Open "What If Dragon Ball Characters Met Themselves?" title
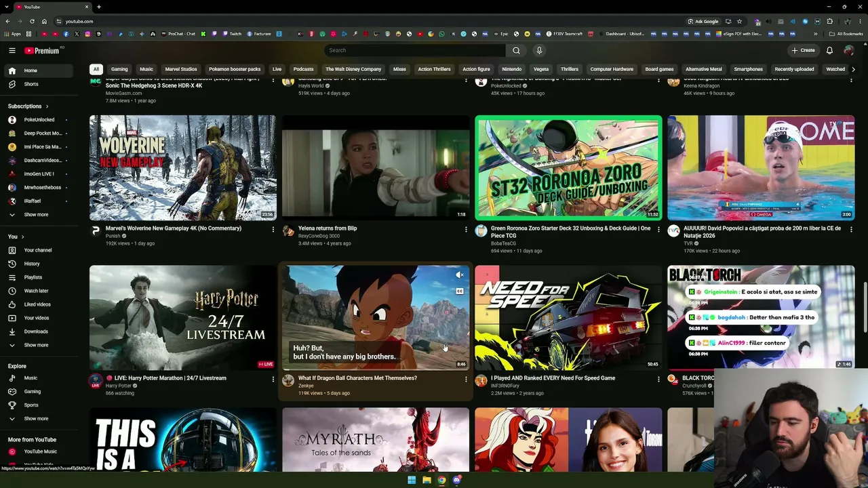868x488 pixels. click(357, 378)
